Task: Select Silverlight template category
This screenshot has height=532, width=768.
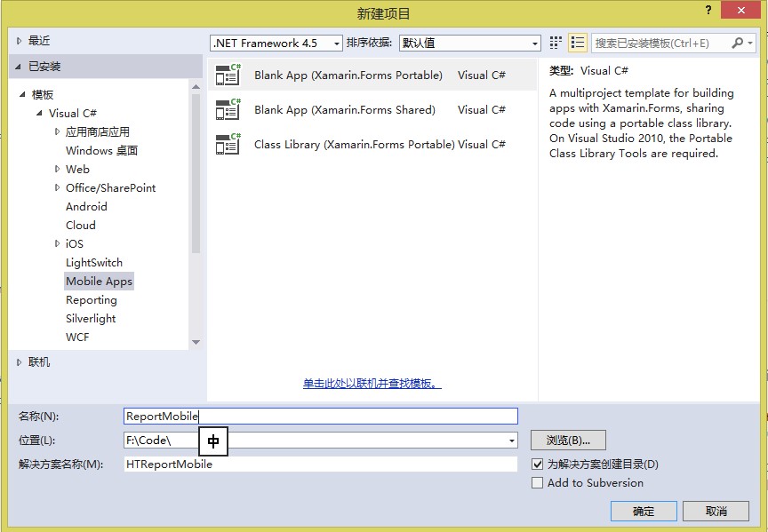Action: 91,319
